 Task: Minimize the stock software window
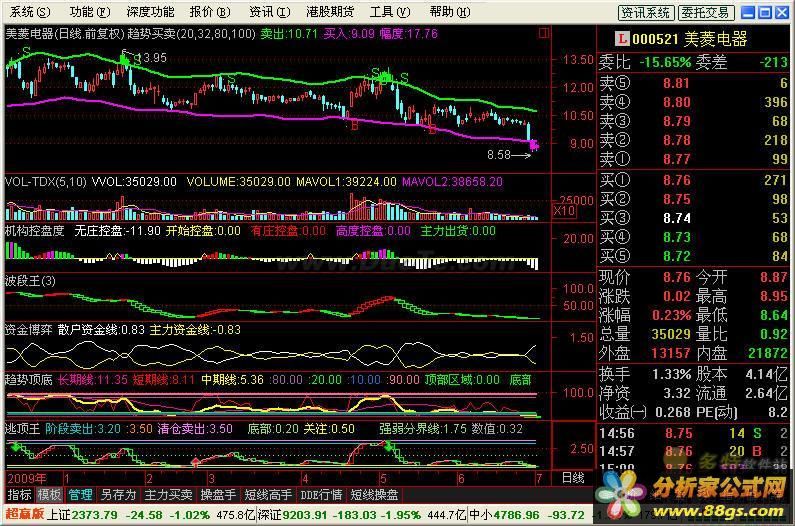[x=748, y=13]
